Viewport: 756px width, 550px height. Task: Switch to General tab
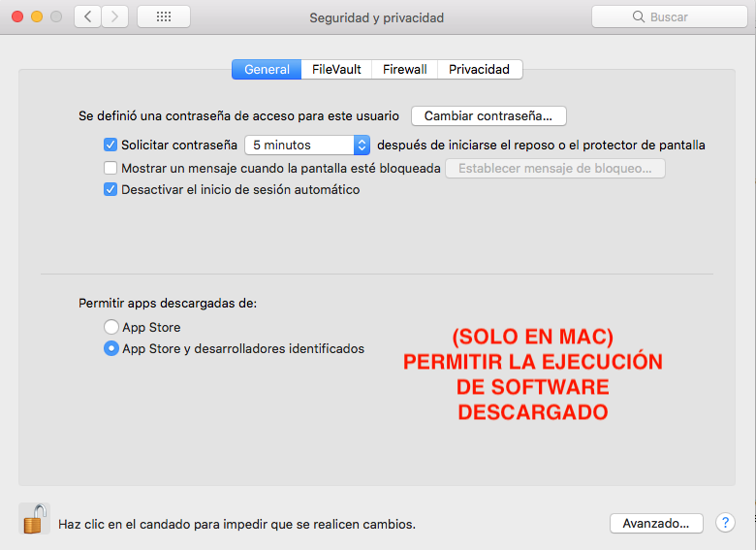pos(267,70)
